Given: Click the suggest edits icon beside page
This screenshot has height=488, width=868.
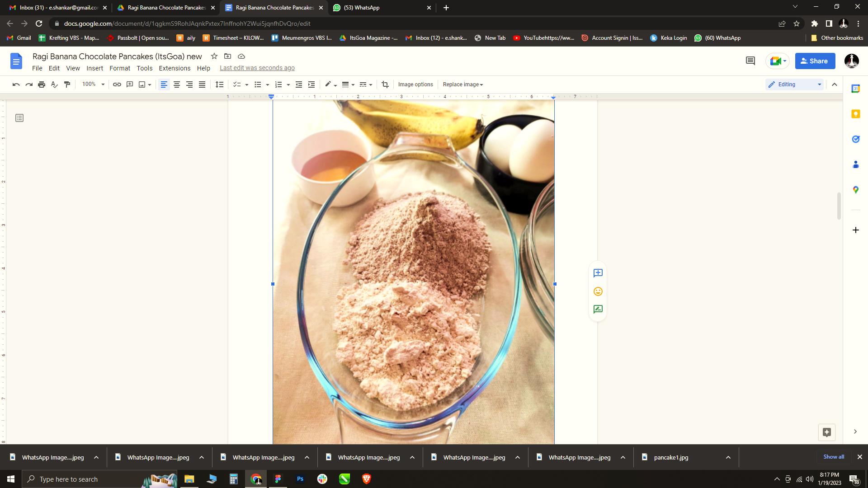Looking at the screenshot, I should (x=598, y=310).
